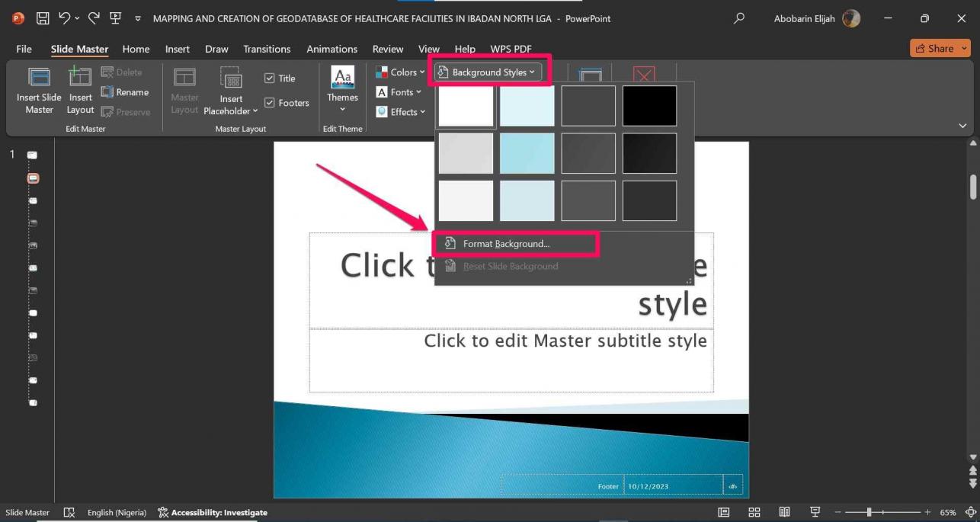Click zoom out minus button
The image size is (980, 522).
tap(839, 513)
